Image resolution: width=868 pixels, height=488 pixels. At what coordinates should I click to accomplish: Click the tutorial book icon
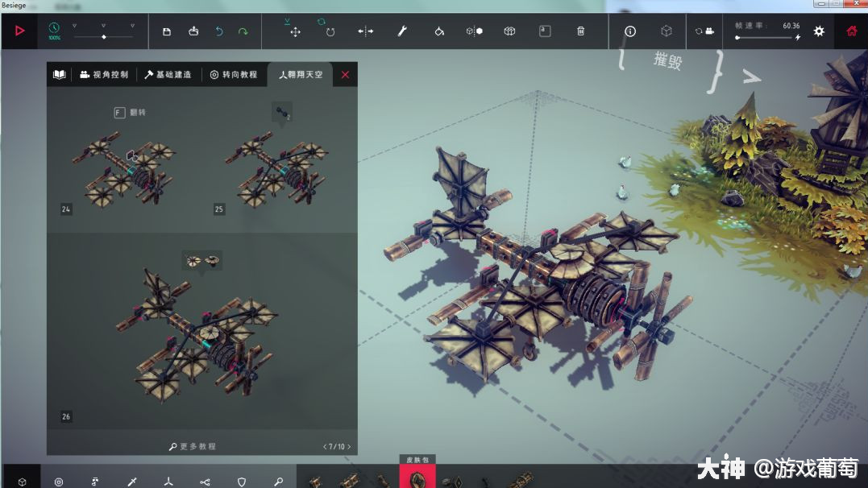pyautogui.click(x=59, y=75)
